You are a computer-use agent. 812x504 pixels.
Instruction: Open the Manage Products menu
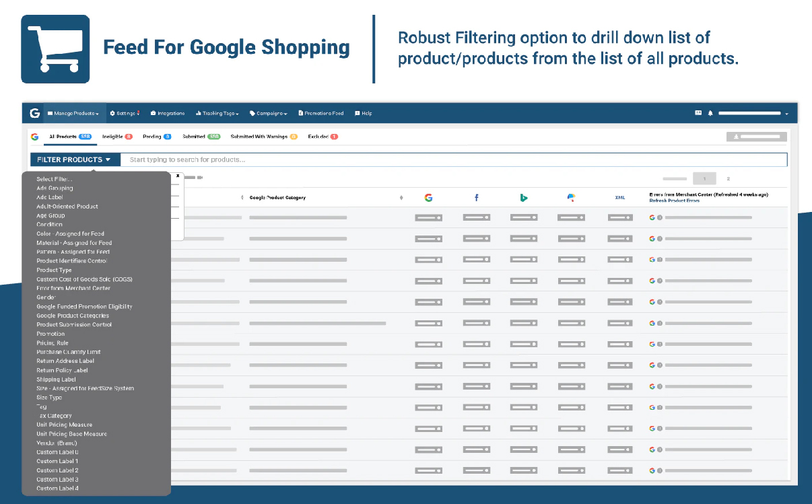[x=73, y=114]
